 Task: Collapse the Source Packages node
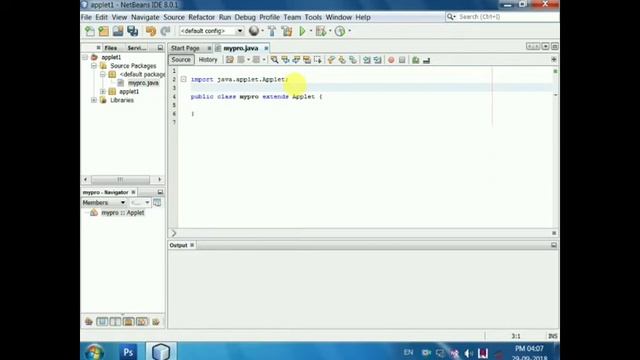(x=94, y=66)
